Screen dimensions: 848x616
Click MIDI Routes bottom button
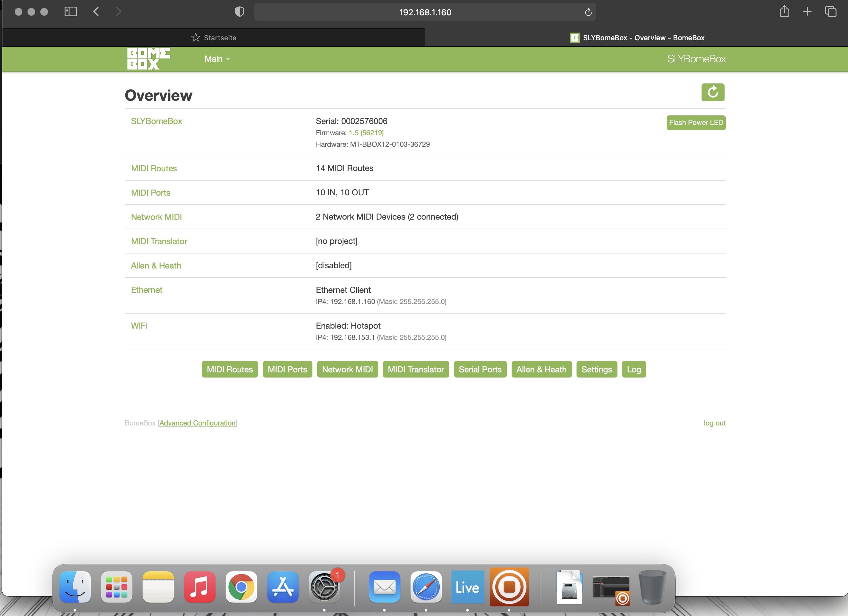coord(230,369)
